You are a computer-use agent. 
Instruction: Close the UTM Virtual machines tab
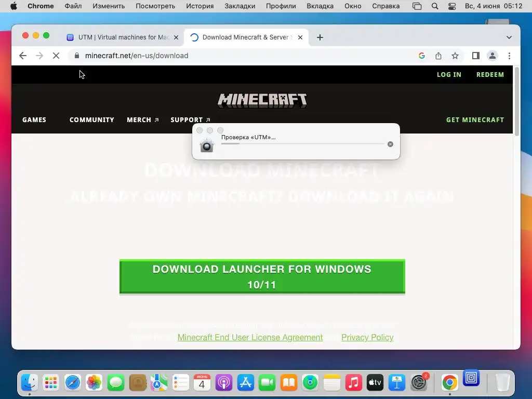(176, 37)
